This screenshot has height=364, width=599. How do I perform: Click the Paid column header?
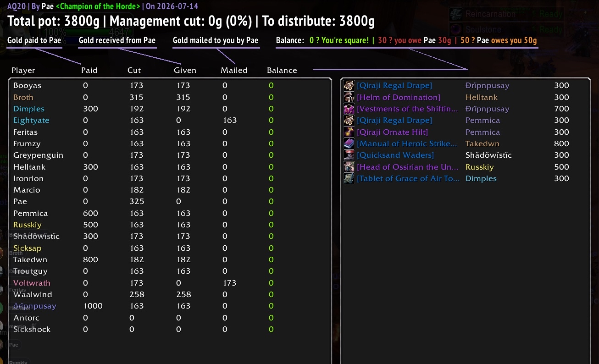click(x=89, y=70)
